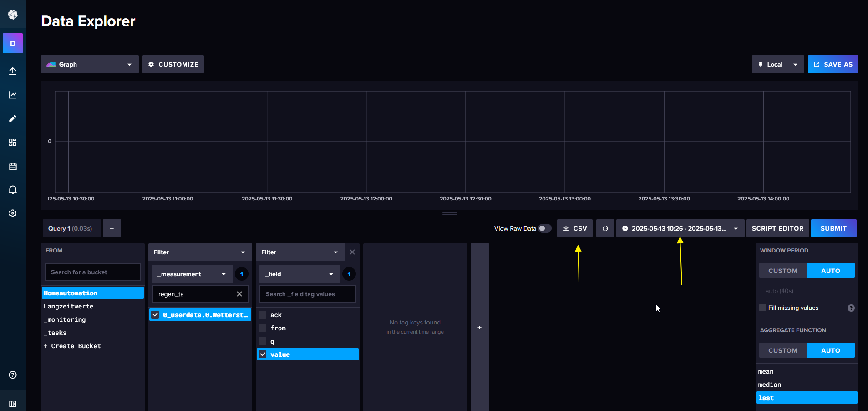Open Notebooks pencil icon in sidebar

(x=13, y=118)
